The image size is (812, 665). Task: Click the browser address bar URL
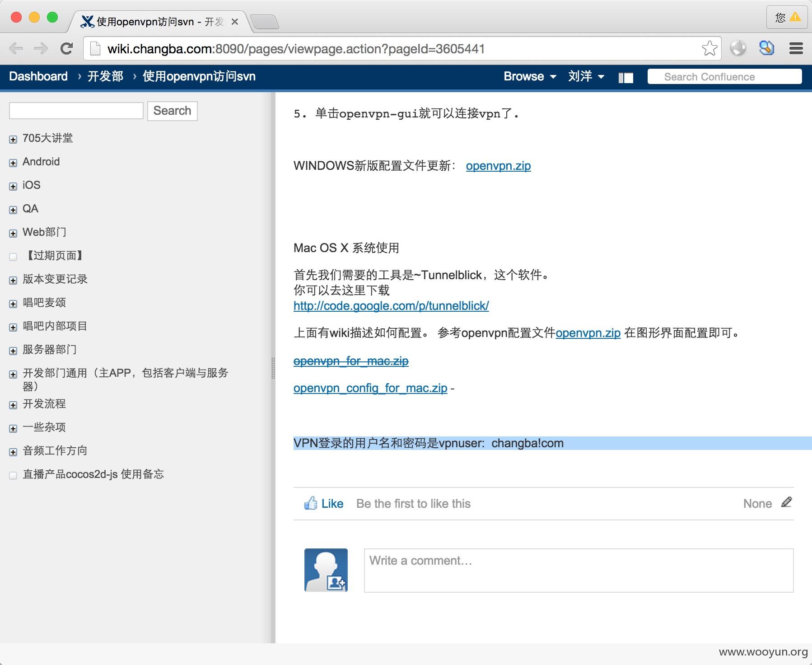296,49
